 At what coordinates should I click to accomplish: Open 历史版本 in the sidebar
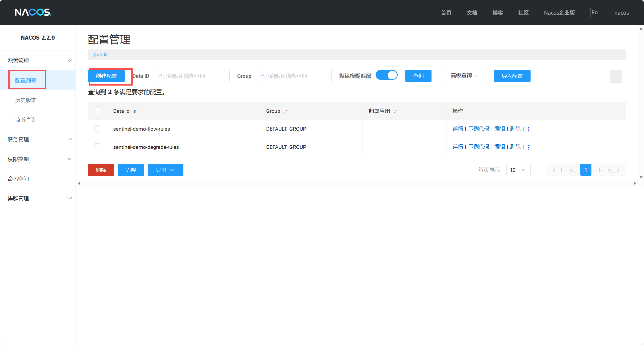point(26,100)
